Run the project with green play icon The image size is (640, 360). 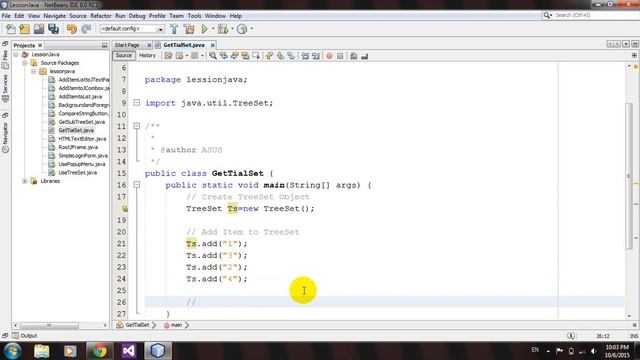pos(204,29)
